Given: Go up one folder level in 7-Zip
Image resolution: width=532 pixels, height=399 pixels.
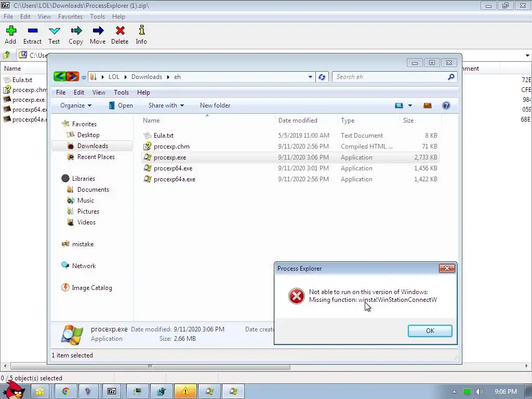Looking at the screenshot, I should pyautogui.click(x=6, y=55).
